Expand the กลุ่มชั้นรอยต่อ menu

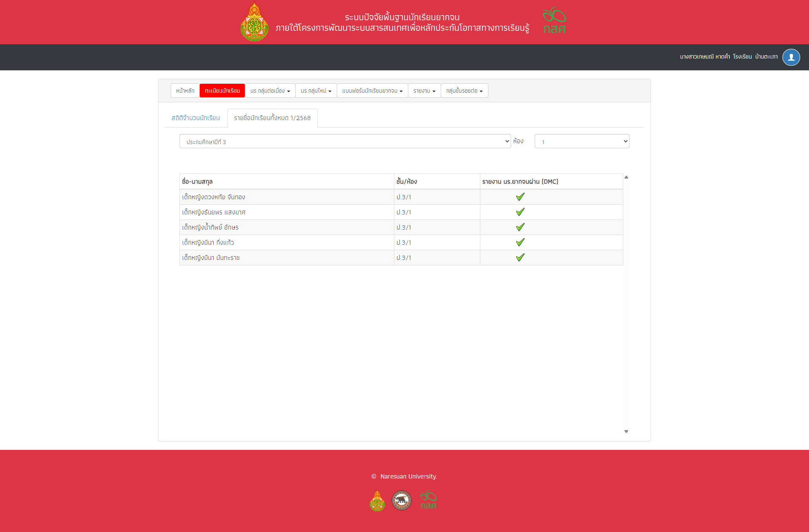click(464, 91)
